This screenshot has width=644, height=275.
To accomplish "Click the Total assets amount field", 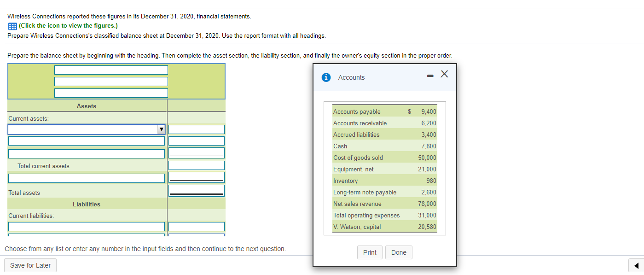I will [197, 190].
